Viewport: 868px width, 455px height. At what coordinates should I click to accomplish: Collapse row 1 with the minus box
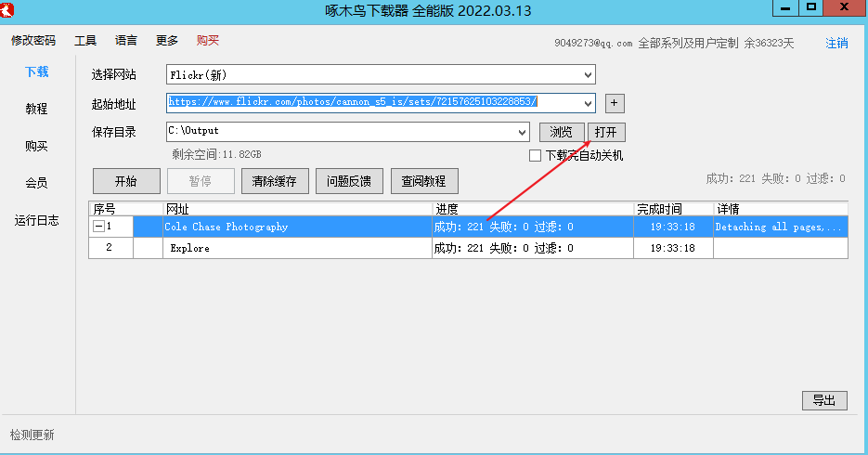click(x=98, y=227)
